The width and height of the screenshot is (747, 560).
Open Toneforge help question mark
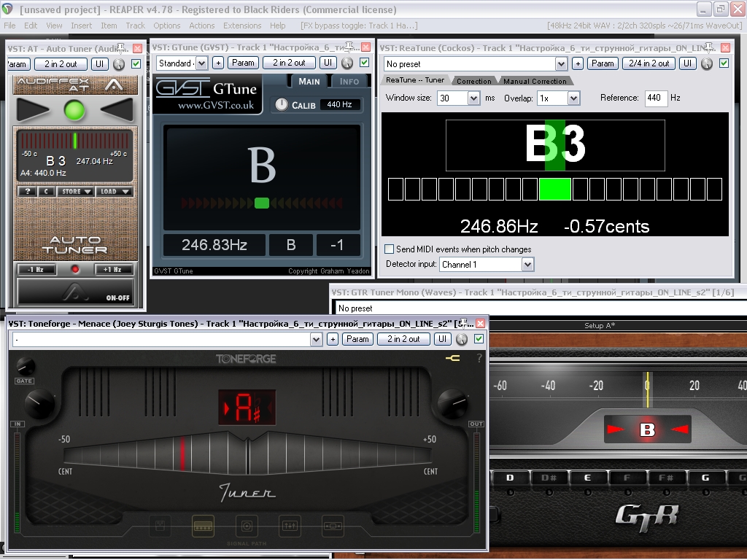coord(479,358)
